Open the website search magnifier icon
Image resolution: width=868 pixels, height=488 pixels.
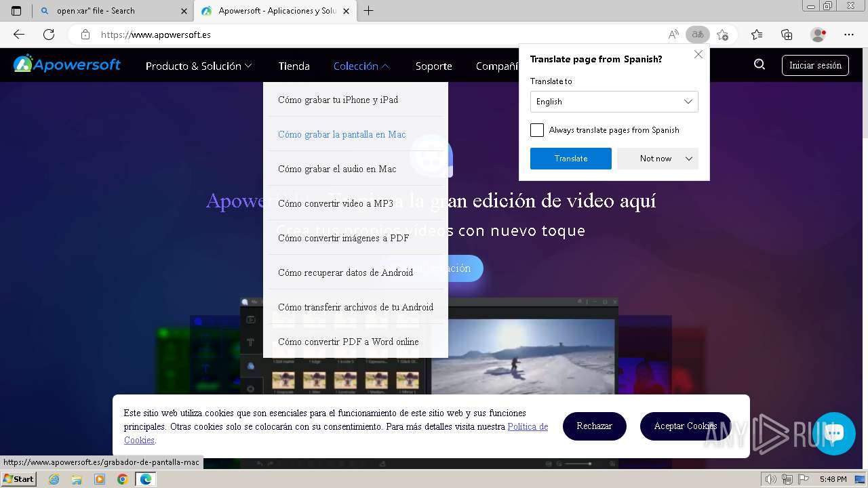pos(759,64)
